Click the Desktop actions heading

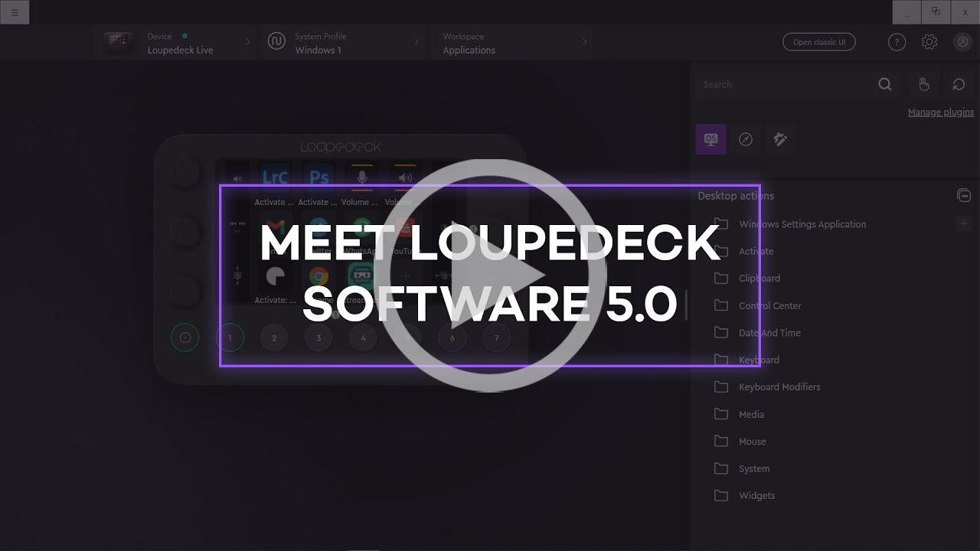pyautogui.click(x=736, y=196)
